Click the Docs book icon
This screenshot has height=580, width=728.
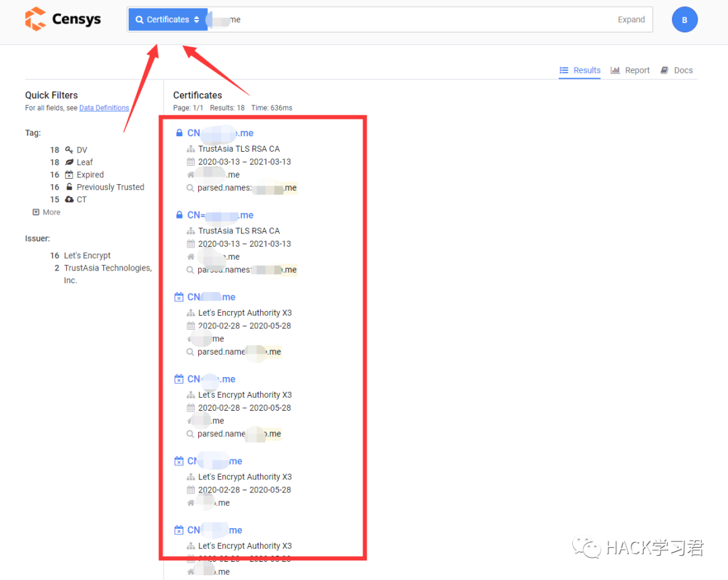click(x=665, y=70)
